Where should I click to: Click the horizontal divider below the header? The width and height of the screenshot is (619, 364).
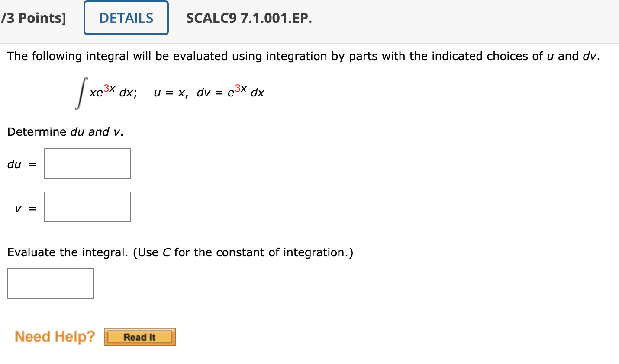309,42
